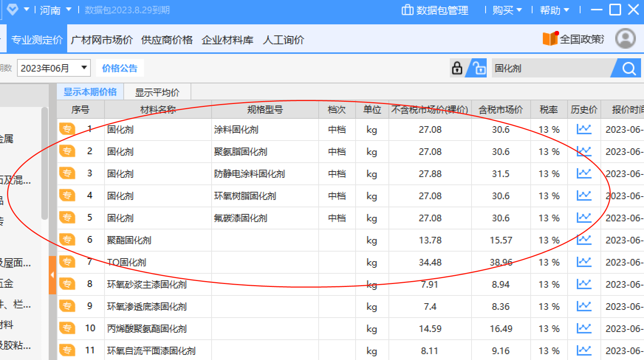
Task: Open the 帮助 dropdown menu
Action: pos(554,10)
